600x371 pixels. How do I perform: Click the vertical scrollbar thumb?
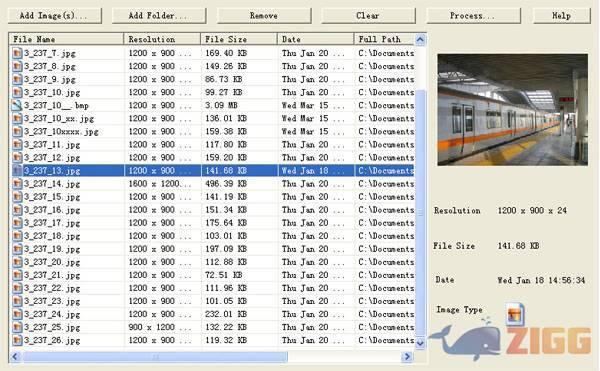pos(420,213)
